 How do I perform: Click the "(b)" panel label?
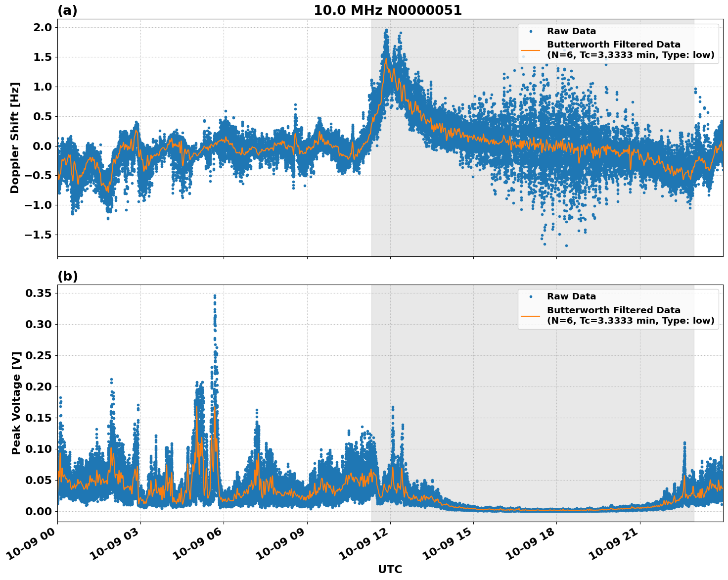(67, 276)
